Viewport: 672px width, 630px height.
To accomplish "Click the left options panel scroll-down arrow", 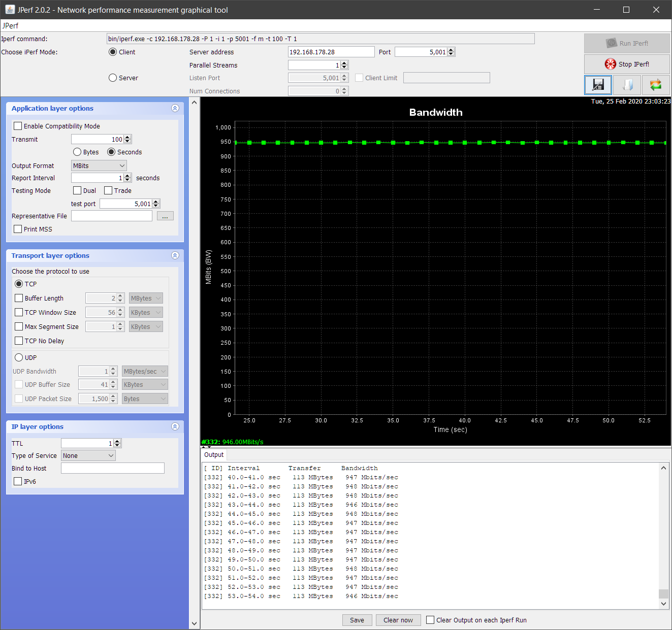I will 194,623.
